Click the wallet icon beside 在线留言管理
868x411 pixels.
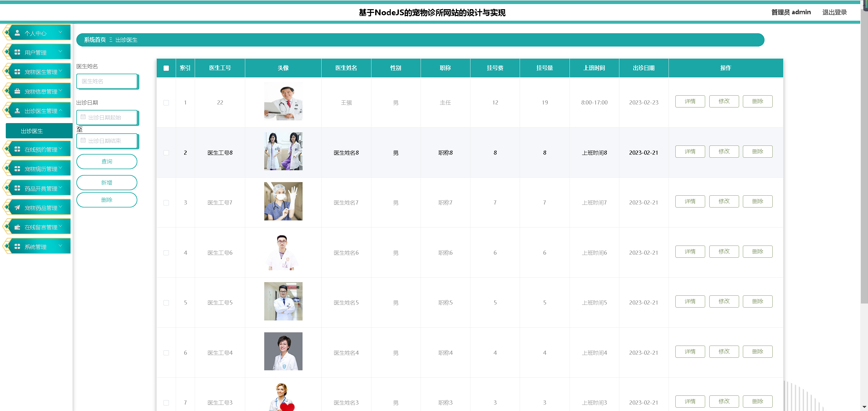click(17, 227)
